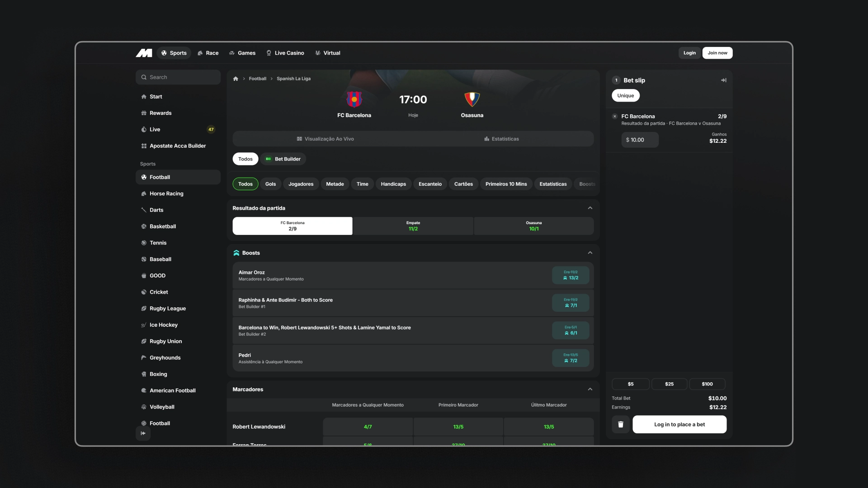Viewport: 868px width, 488px height.
Task: Select Baseball in sports list
Action: (x=178, y=259)
